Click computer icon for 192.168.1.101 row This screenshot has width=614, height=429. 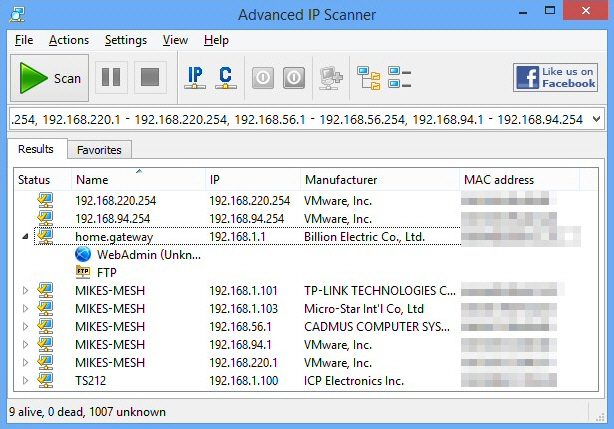coord(45,290)
